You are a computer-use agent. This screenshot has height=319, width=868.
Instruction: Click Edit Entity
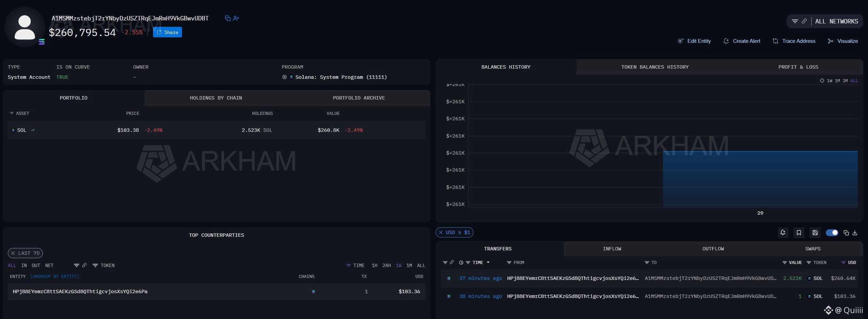[x=694, y=41]
